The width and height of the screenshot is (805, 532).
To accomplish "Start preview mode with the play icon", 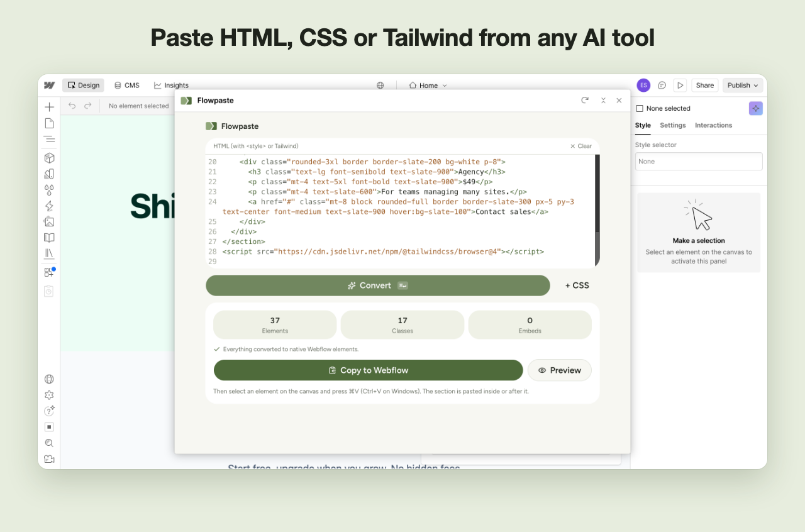I will 680,86.
